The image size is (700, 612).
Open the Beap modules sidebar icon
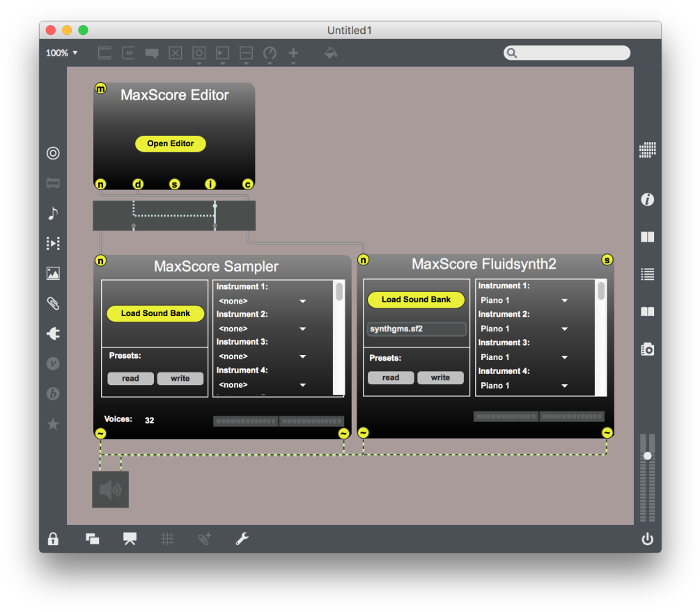53,183
